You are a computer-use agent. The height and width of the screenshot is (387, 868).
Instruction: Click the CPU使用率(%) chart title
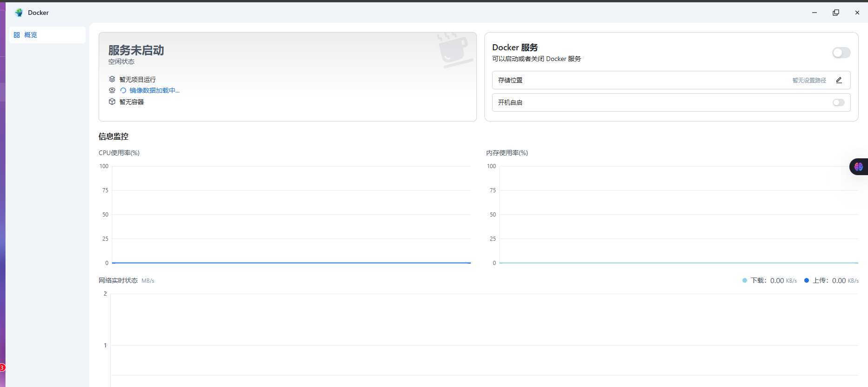[x=119, y=153]
